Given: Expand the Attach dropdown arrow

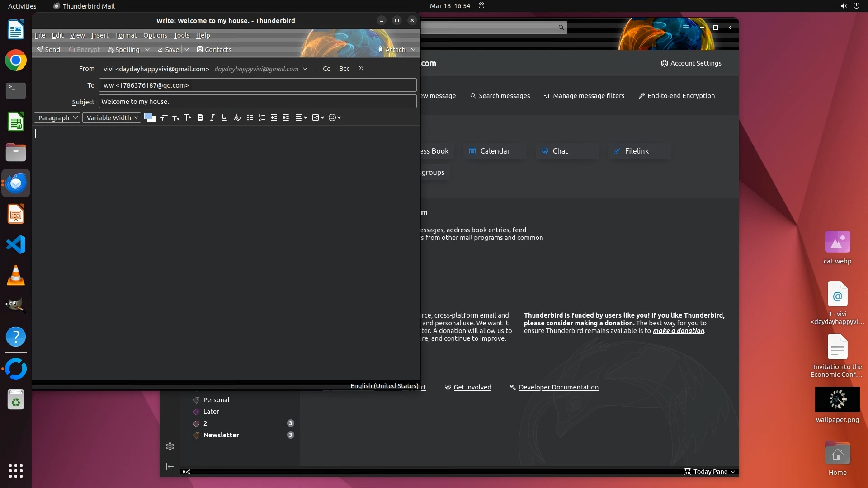Looking at the screenshot, I should pyautogui.click(x=413, y=49).
